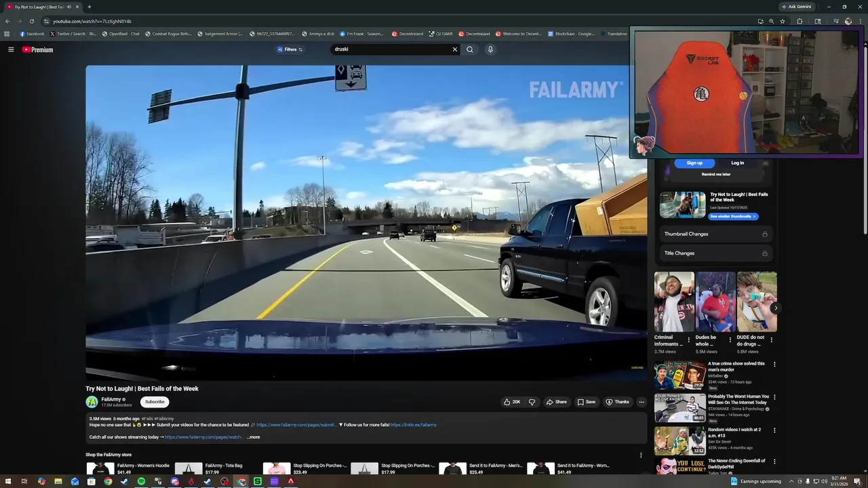Expand the Thumbnail Changes section

click(716, 234)
